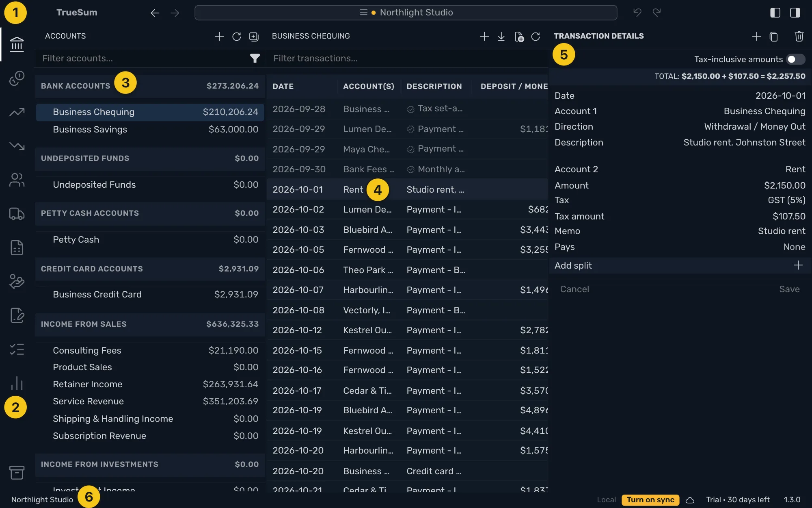Collapse the Income From Sales group header
Image resolution: width=812 pixels, height=508 pixels.
click(x=150, y=324)
